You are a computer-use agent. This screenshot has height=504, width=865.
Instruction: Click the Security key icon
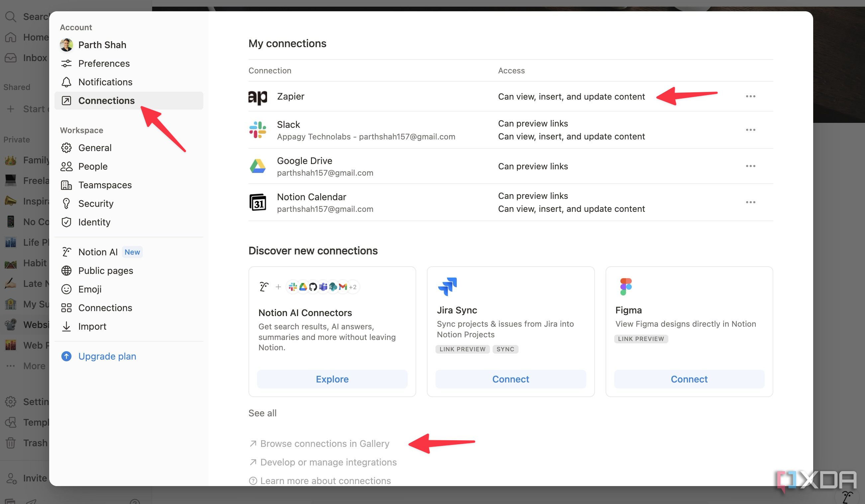tap(66, 204)
